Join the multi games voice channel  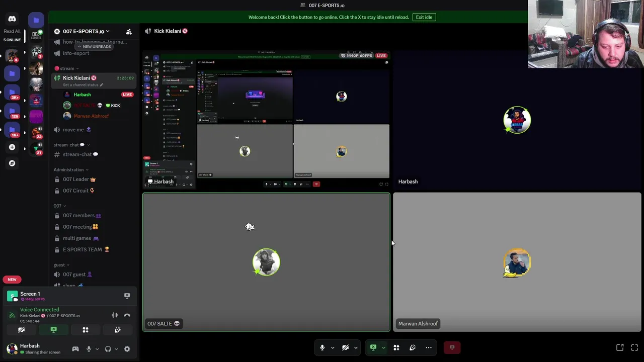tap(94, 238)
